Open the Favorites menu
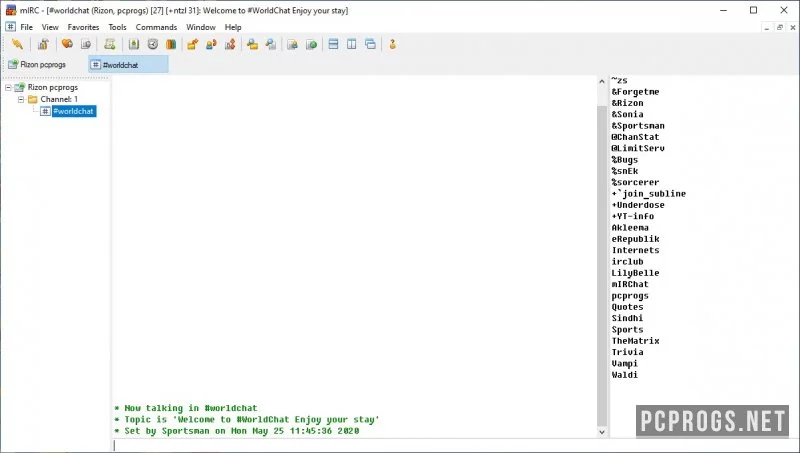 (83, 27)
